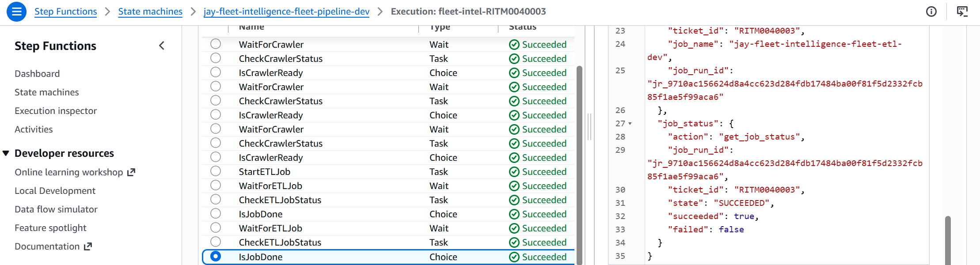Select the last CheckETLJobStatus radio button

[216, 242]
